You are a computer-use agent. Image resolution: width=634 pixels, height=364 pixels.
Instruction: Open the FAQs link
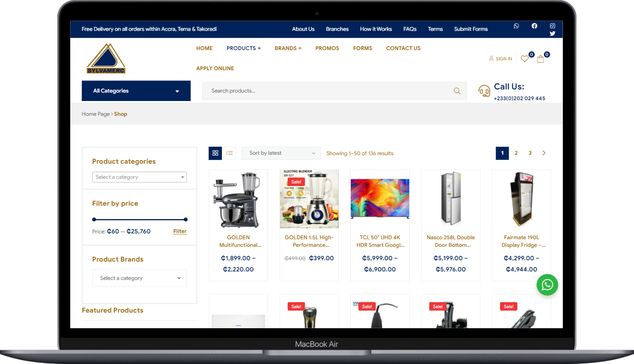tap(410, 29)
